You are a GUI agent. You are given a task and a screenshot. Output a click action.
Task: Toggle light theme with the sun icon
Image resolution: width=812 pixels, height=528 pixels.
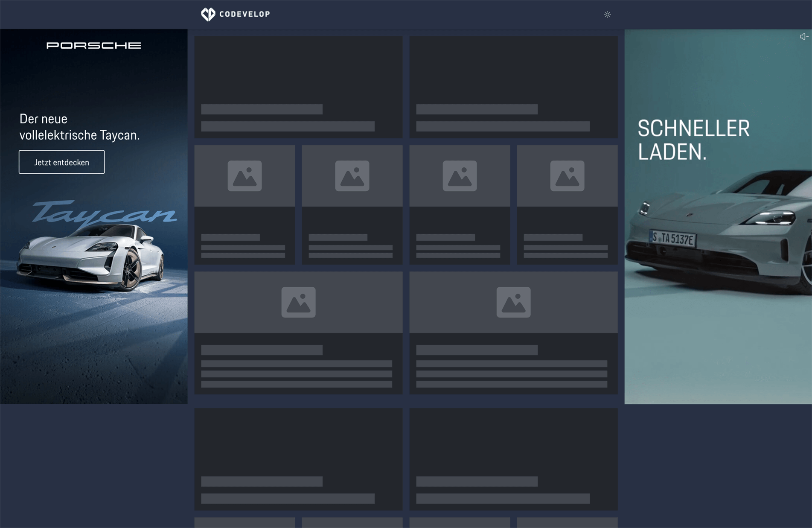608,15
